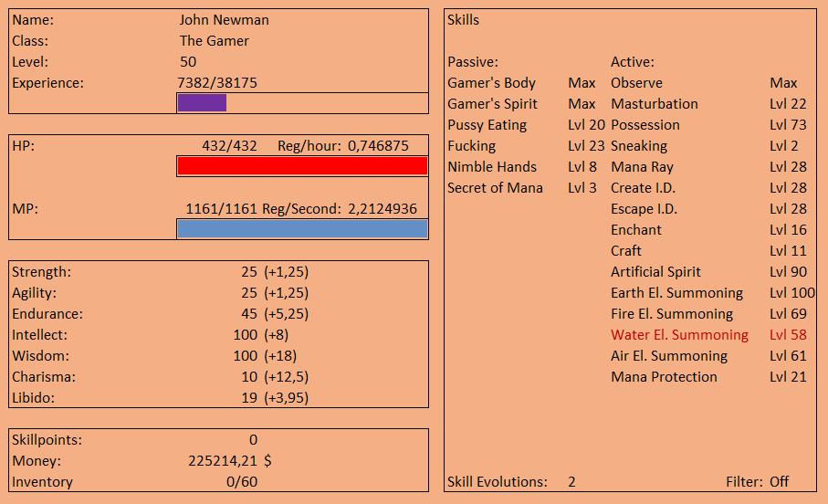
Task: Select the Escape I.D. skill
Action: coord(644,209)
